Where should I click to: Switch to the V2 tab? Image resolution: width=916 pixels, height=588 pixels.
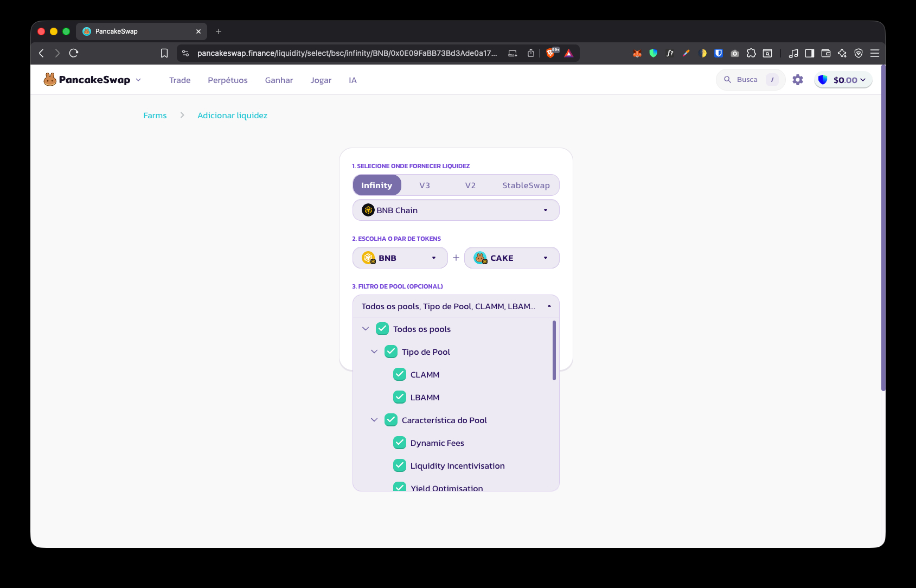tap(470, 185)
